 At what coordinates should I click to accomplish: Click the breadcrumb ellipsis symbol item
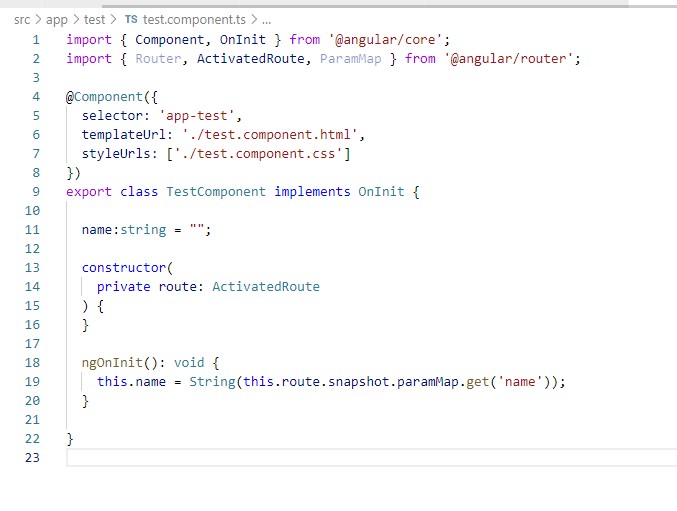coord(266,20)
